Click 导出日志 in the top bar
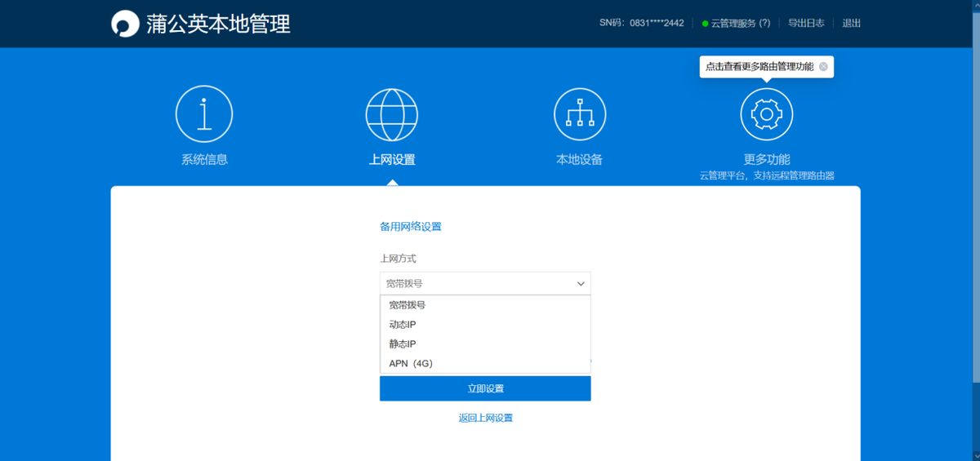Viewport: 980px width, 461px height. [805, 23]
